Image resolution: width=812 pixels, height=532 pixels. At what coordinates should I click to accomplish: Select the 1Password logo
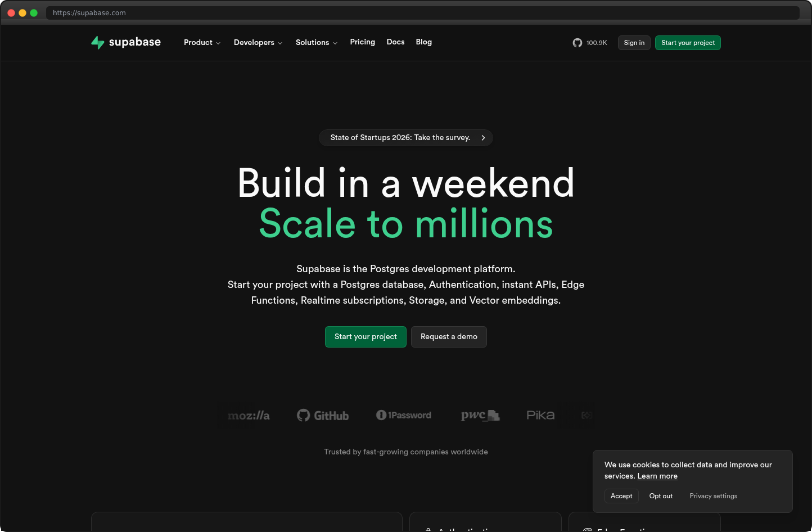(x=404, y=415)
